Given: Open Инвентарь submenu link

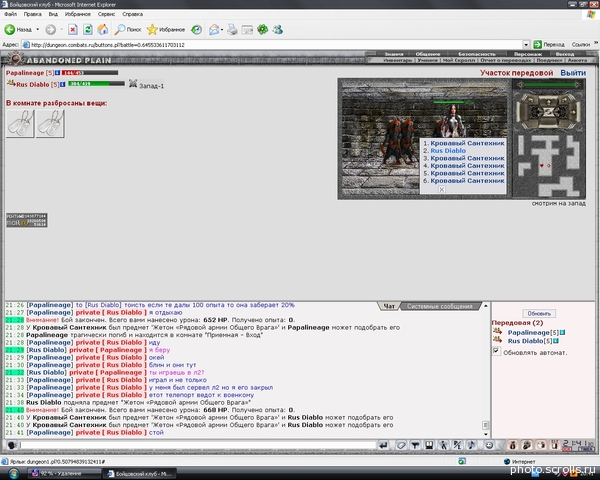Looking at the screenshot, I should [x=398, y=60].
